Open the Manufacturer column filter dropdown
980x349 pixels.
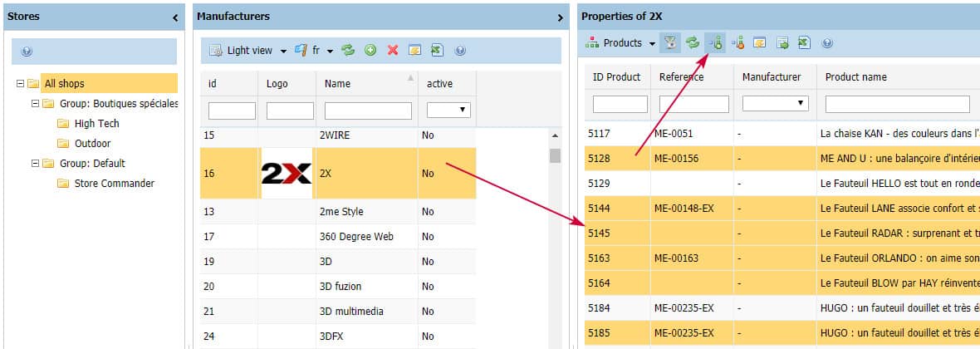(x=775, y=104)
